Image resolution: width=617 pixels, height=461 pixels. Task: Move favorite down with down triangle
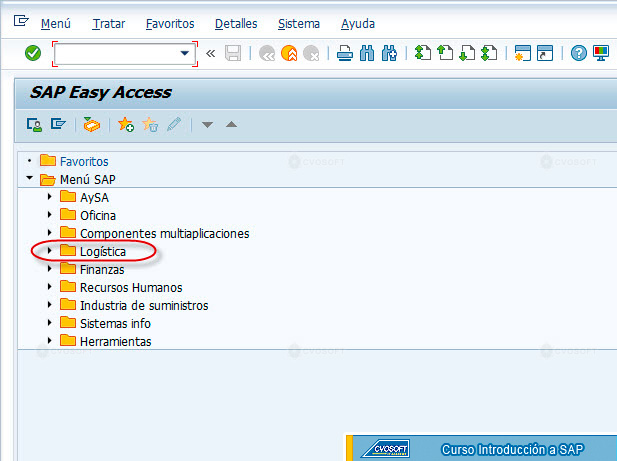[x=207, y=125]
